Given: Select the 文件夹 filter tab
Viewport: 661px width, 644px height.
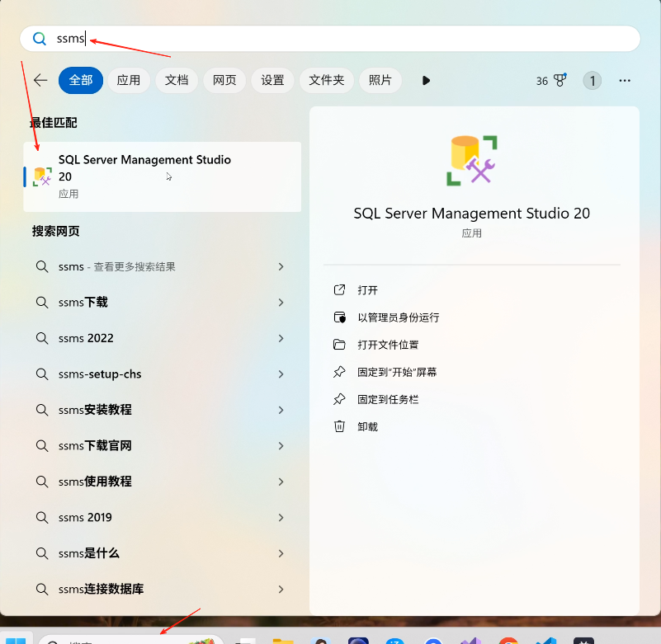Looking at the screenshot, I should (326, 80).
